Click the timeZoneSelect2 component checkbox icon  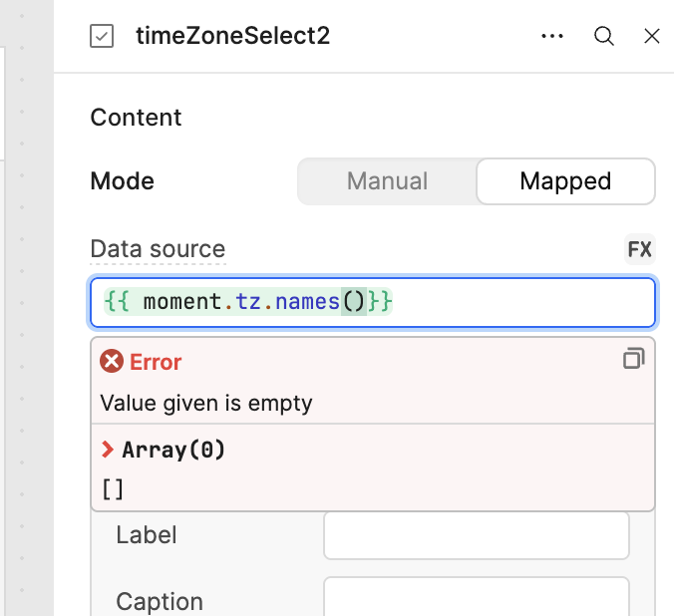tap(102, 36)
